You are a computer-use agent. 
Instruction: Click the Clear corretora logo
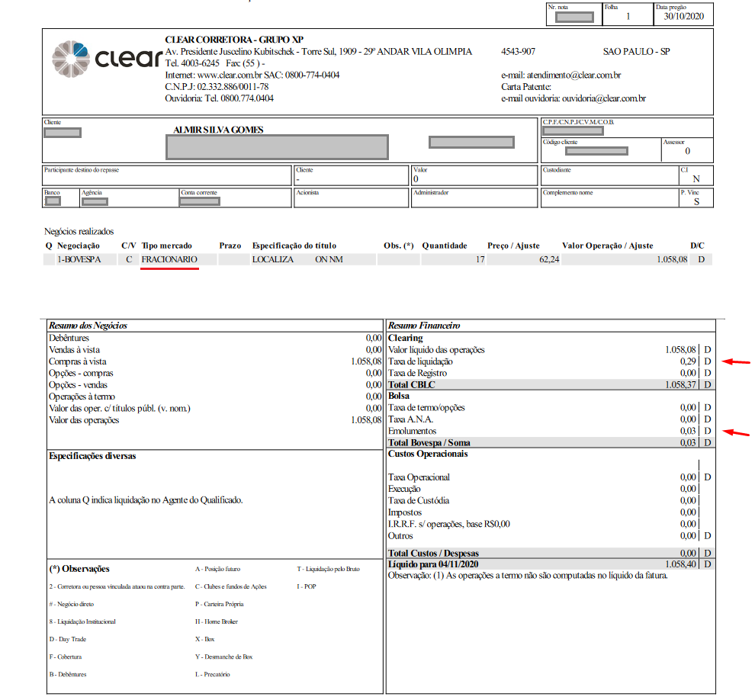[107, 59]
